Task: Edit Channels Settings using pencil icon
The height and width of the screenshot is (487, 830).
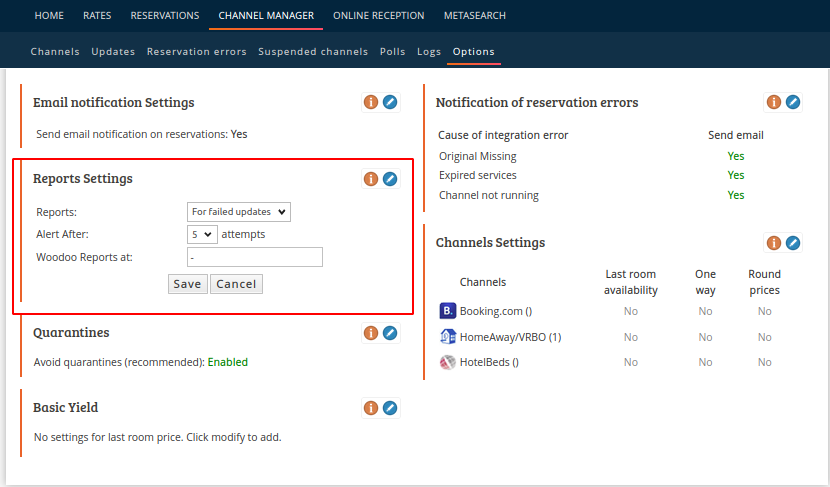Action: coord(793,243)
